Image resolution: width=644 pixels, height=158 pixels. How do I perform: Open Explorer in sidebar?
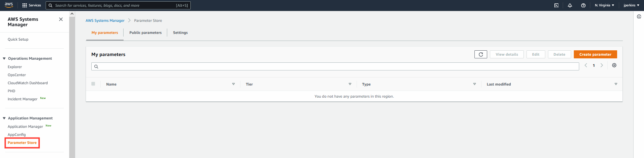click(15, 67)
